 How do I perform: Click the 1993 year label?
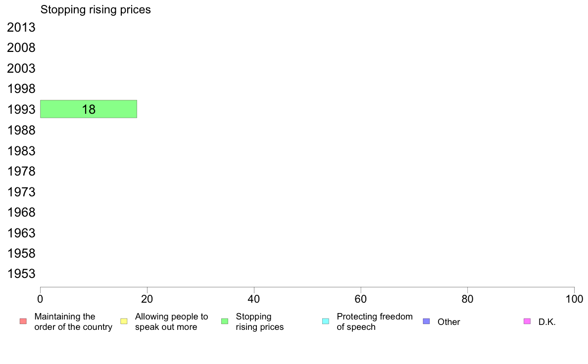pyautogui.click(x=21, y=109)
